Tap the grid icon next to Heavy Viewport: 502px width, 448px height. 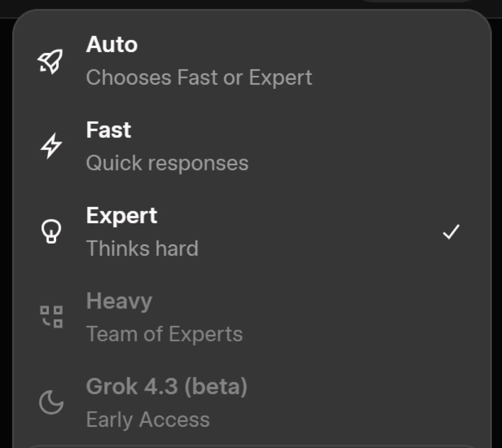coord(52,316)
